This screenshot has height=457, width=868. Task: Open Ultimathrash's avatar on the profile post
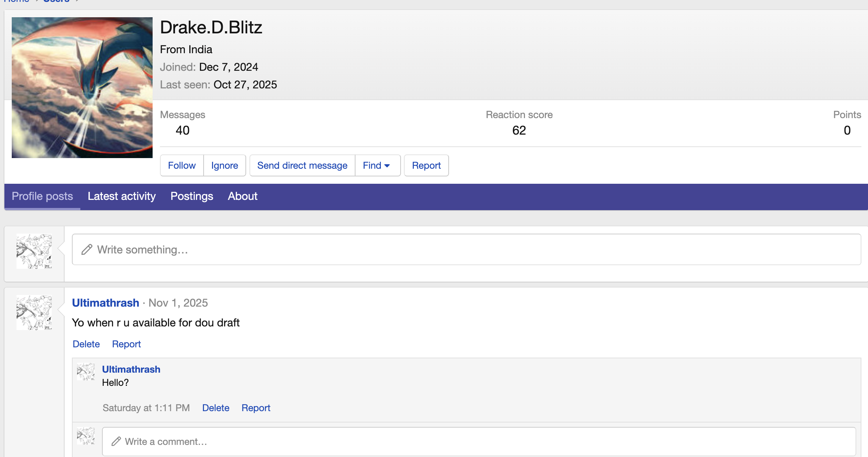[x=34, y=313]
